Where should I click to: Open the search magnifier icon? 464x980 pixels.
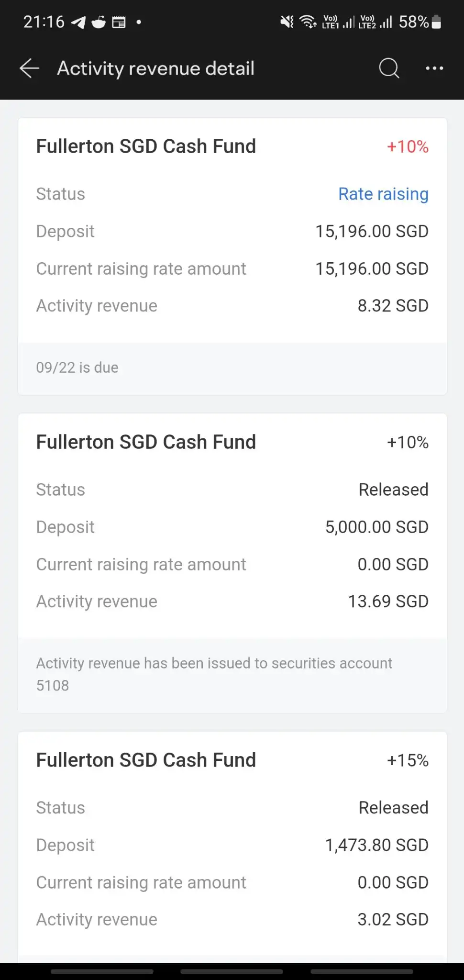[x=389, y=68]
